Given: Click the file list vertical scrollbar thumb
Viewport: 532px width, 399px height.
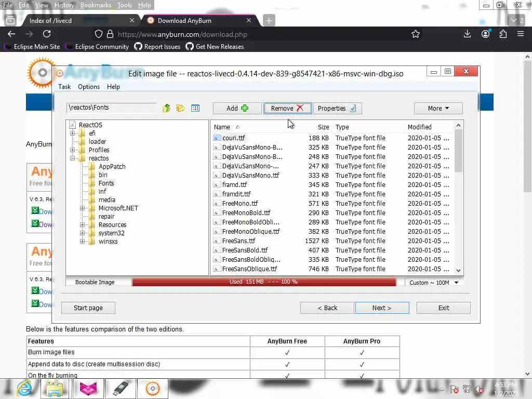Looking at the screenshot, I should 458,151.
